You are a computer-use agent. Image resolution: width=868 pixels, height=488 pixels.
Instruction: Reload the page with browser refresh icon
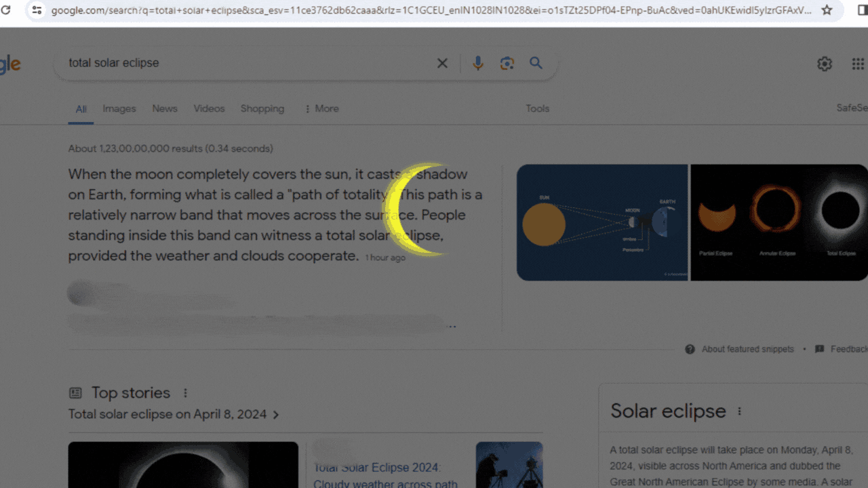6,10
